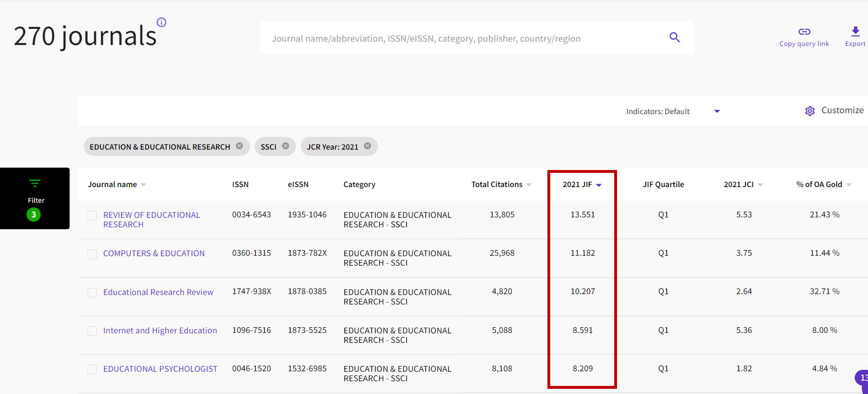Open EDUCATIONAL PSYCHOLOGIST journal link
868x394 pixels.
[x=160, y=369]
